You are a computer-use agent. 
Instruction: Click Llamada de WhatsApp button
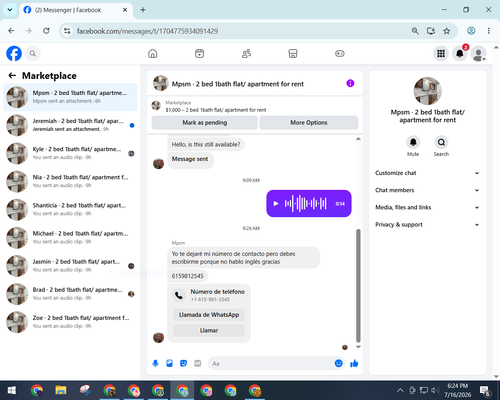[x=209, y=315]
